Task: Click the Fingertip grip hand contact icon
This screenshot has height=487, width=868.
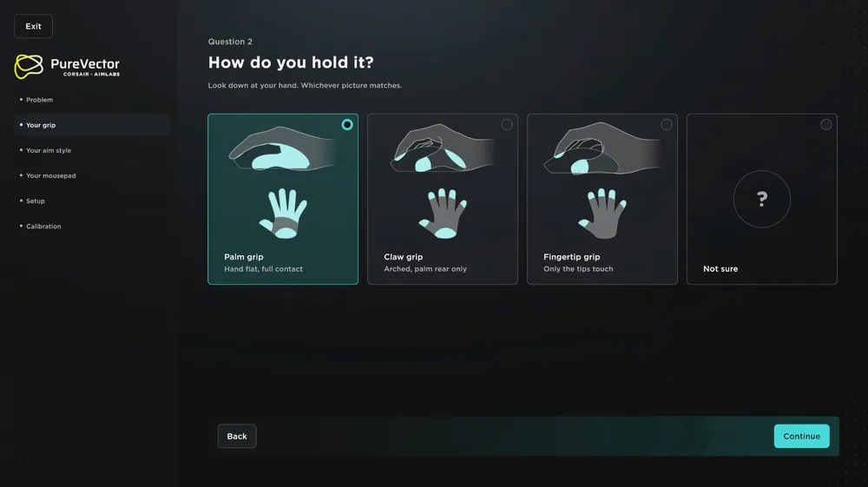Action: tap(602, 214)
